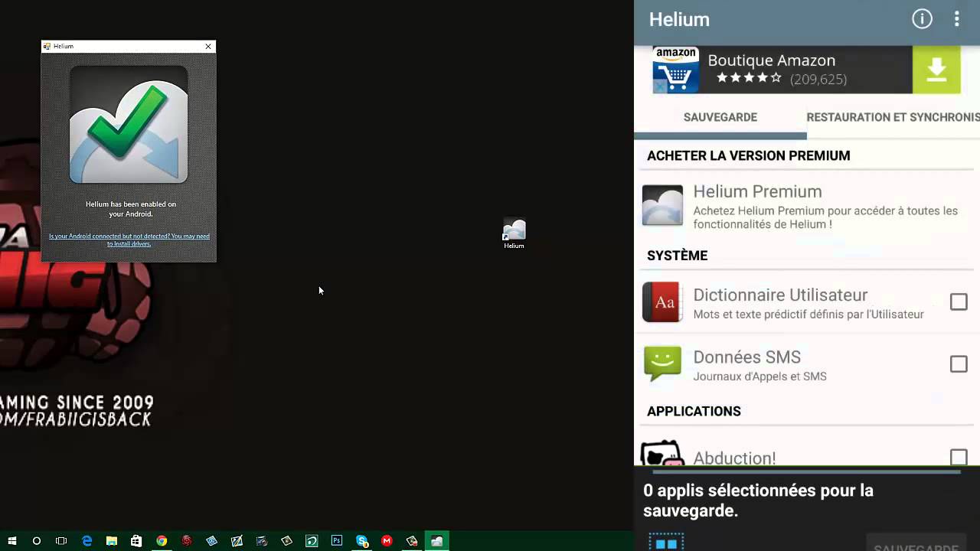Screen dimensions: 980x551
Task: Tap the green Données SMS icon
Action: [x=662, y=364]
